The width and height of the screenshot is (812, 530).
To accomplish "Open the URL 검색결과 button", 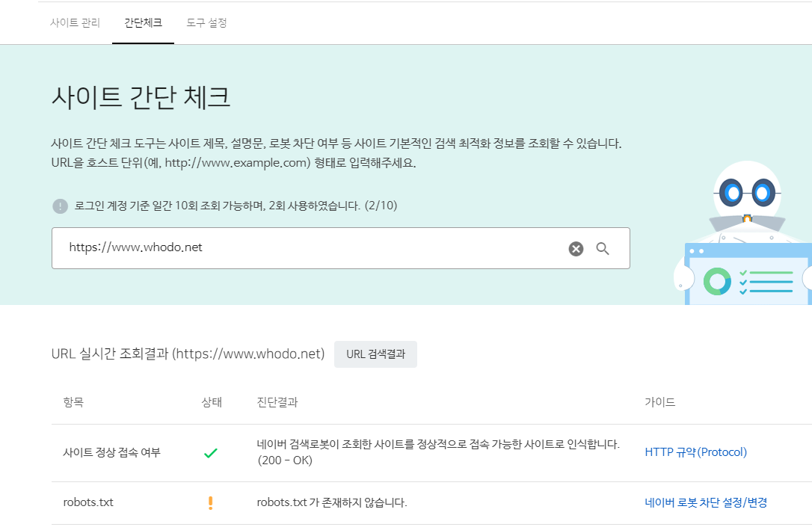I will point(375,354).
